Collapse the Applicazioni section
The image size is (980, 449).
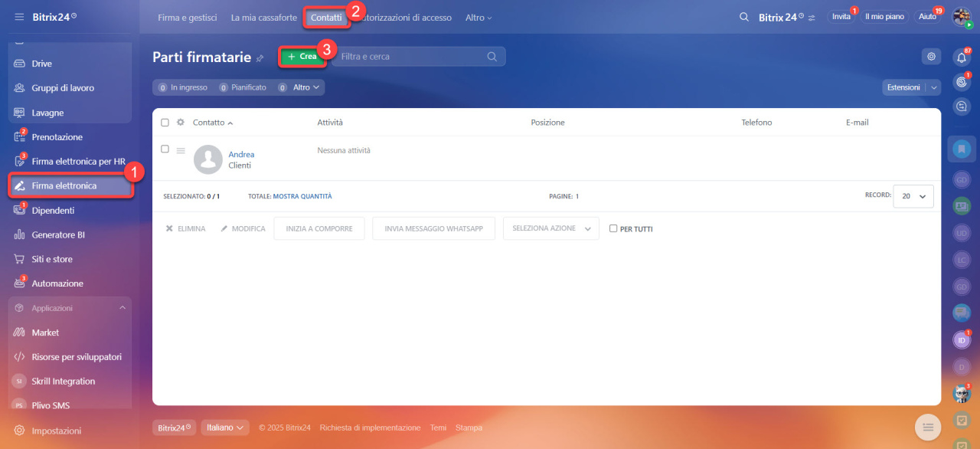[x=122, y=308]
